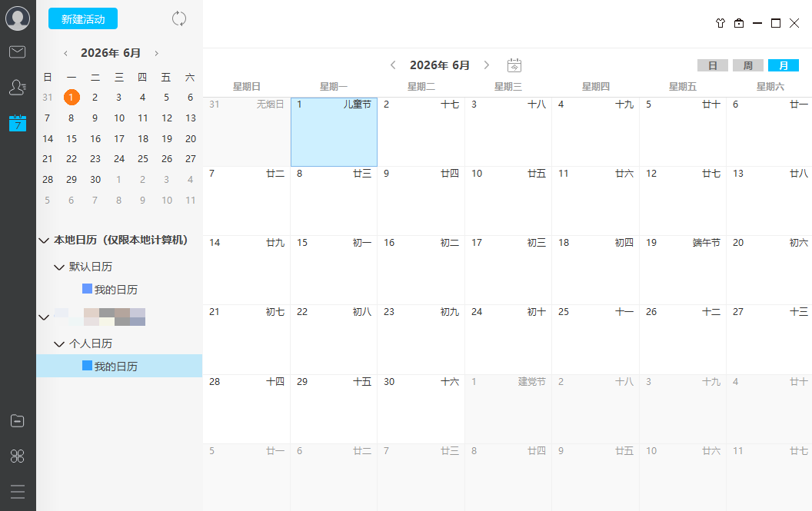The height and width of the screenshot is (511, 812).
Task: Go to next month in mini calendar
Action: (156, 53)
